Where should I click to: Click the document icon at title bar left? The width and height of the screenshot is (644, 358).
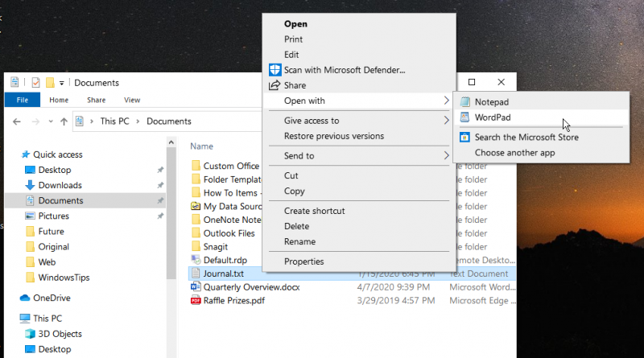point(14,82)
